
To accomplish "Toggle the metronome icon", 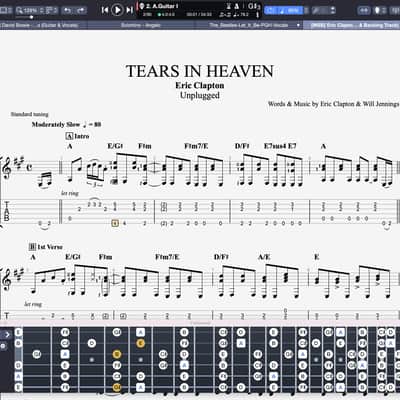I will coord(236,6).
